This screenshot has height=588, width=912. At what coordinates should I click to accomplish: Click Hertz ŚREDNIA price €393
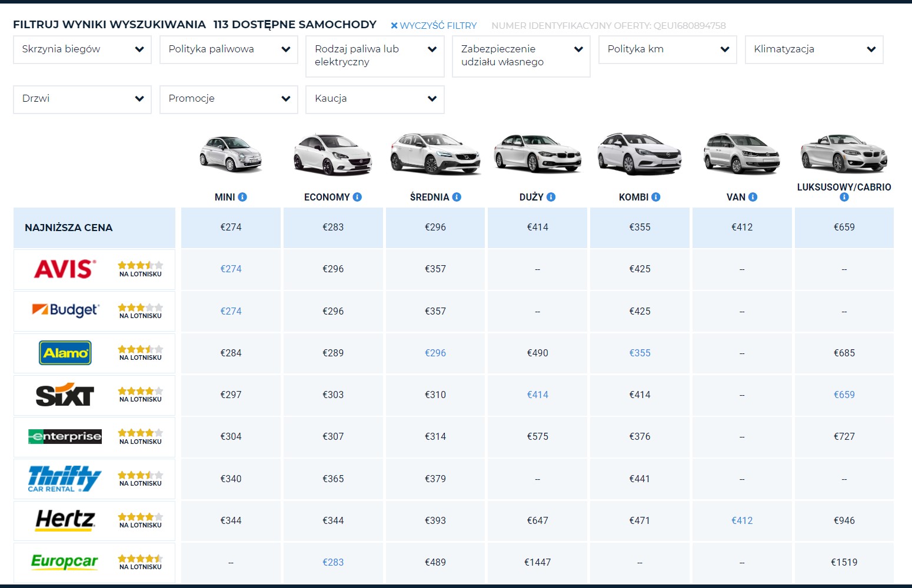pos(435,520)
